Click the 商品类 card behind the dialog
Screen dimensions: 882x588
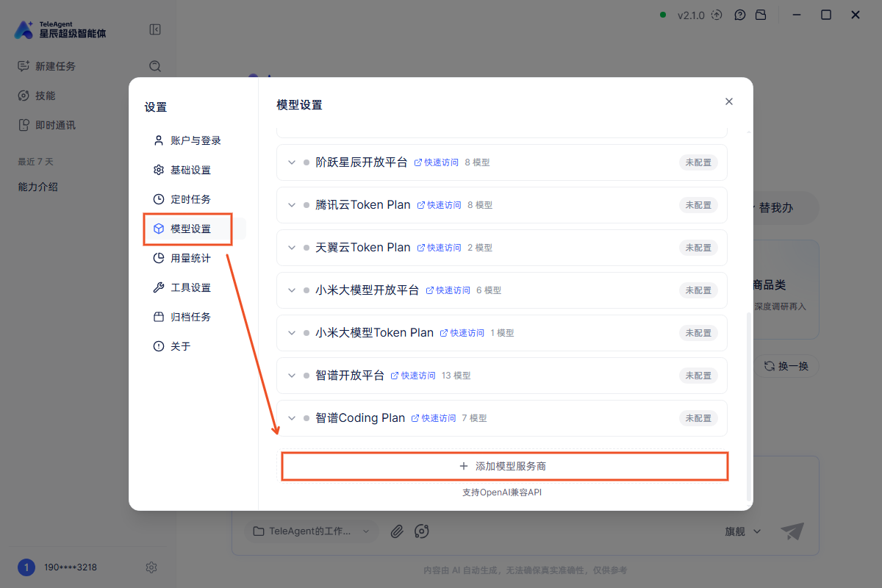click(784, 290)
